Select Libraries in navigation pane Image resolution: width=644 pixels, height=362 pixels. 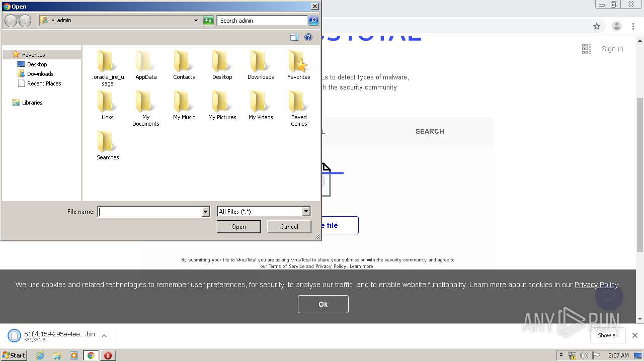click(x=32, y=103)
